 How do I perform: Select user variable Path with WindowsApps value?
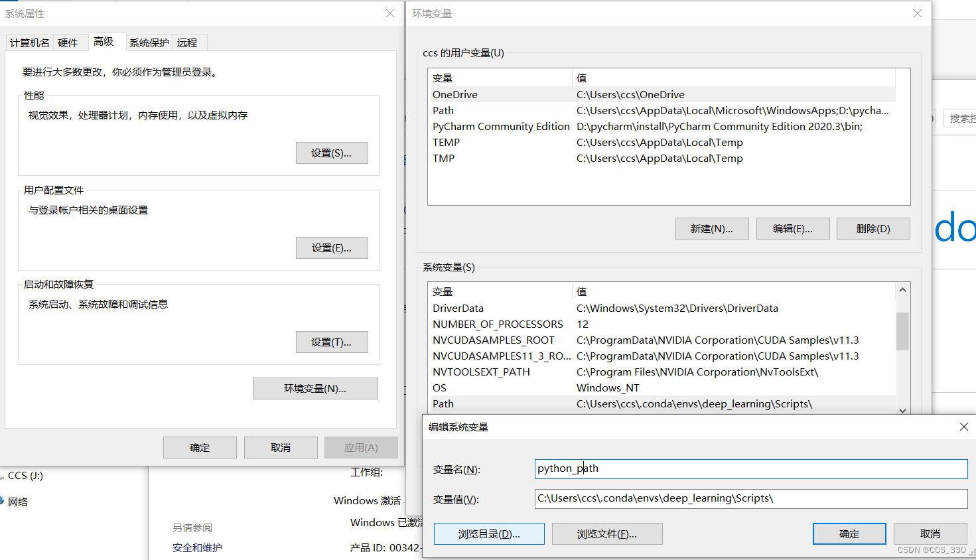pos(662,110)
